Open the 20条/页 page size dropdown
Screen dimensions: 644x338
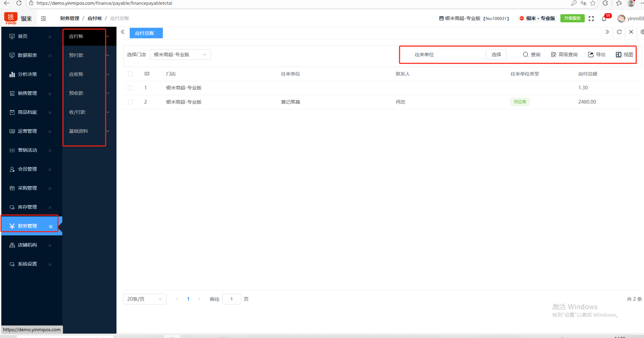coord(145,299)
